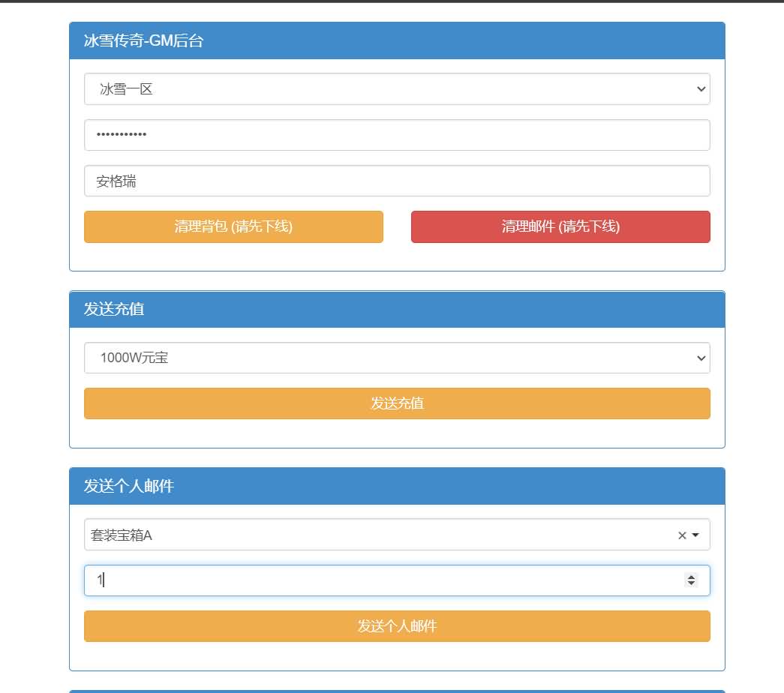The width and height of the screenshot is (784, 693).
Task: Click the 发送个人邮件 panel header title
Action: coord(129,486)
